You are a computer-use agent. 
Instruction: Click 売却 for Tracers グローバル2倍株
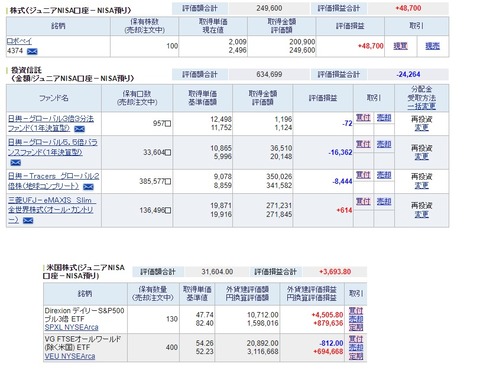[x=384, y=175]
